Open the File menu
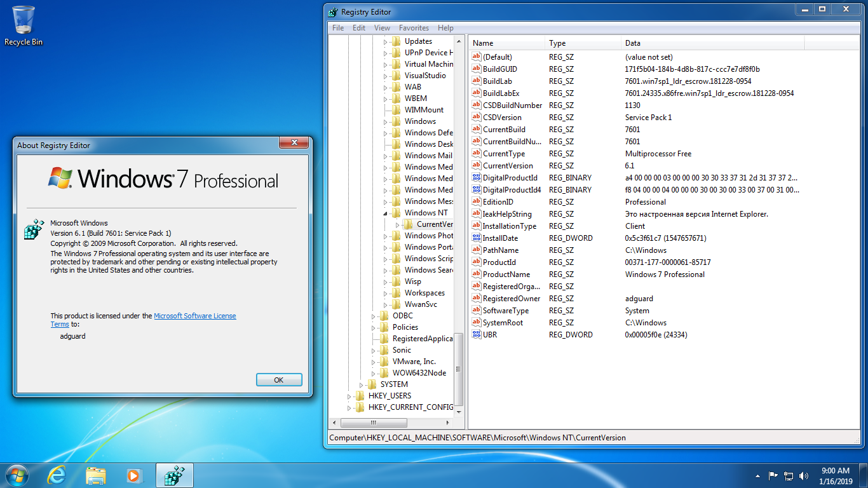 click(x=338, y=28)
